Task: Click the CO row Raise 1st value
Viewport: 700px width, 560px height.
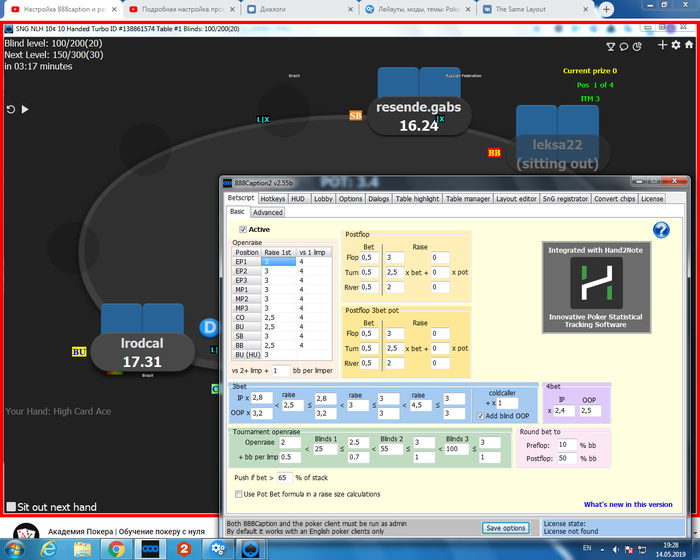Action: coord(278,318)
